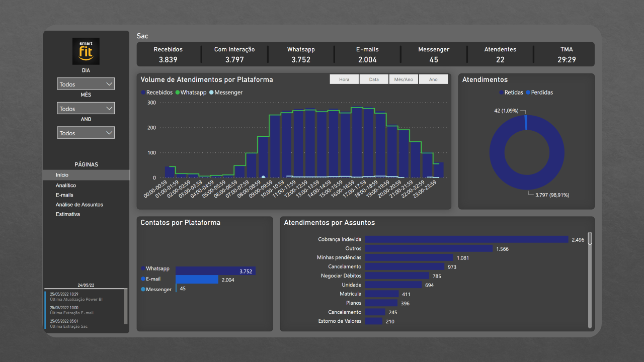Screen dimensions: 644x362
Task: Navigate to the Estimativa page
Action: click(x=67, y=214)
